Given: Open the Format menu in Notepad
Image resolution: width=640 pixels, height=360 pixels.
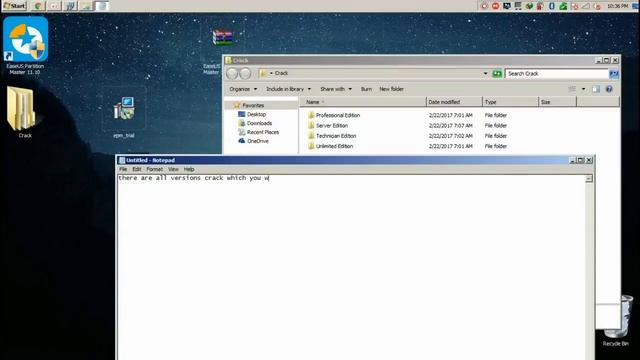Looking at the screenshot, I should [154, 169].
